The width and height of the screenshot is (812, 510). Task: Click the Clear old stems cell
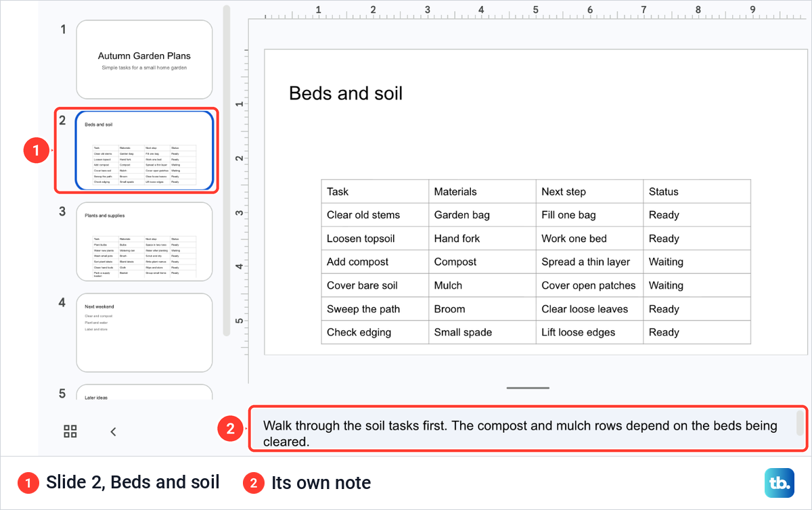tap(375, 215)
